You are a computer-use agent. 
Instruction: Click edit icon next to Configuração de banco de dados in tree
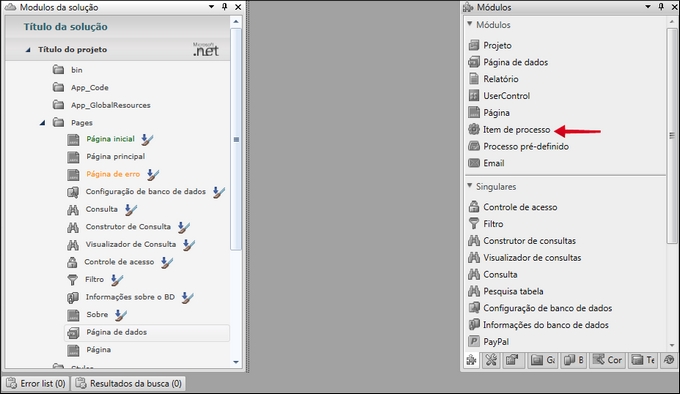[219, 192]
